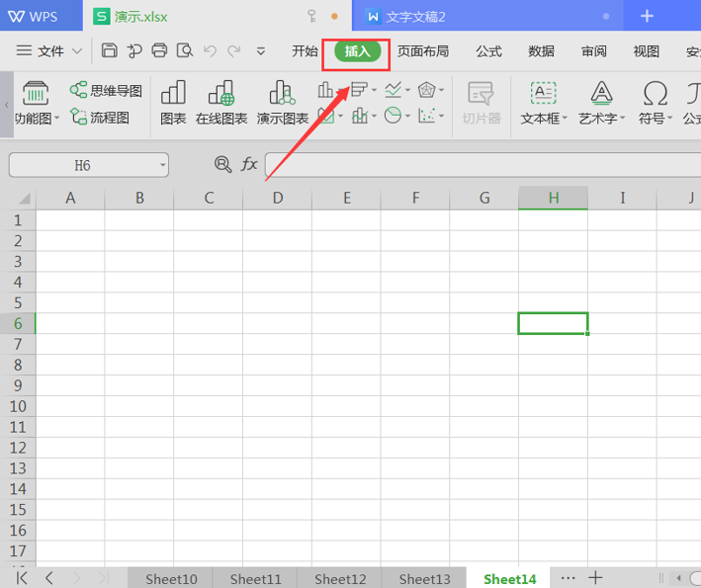Open the Name Box dropdown arrow
The image size is (701, 588).
coord(163,165)
